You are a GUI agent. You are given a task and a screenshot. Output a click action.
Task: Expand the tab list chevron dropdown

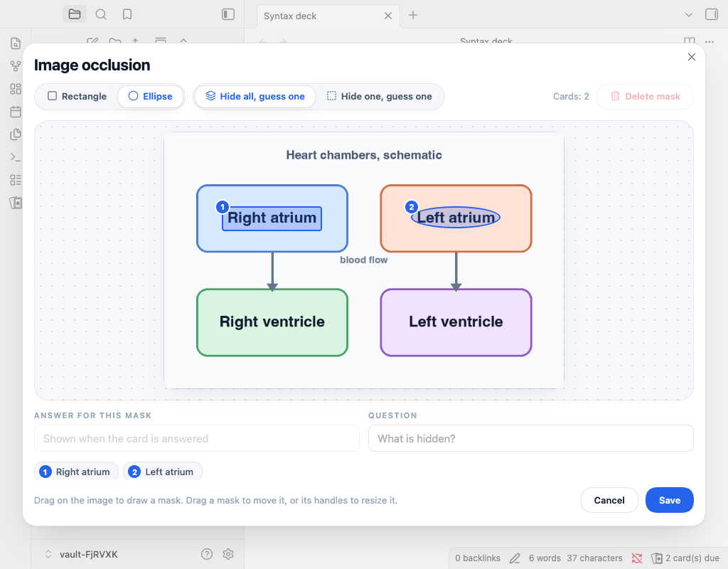pos(688,15)
